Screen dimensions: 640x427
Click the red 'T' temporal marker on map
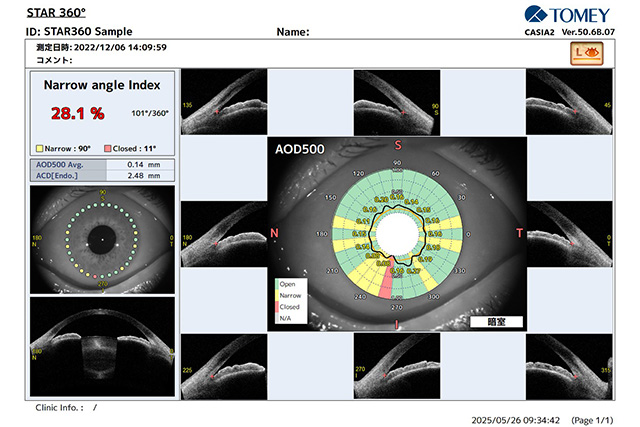coord(519,233)
